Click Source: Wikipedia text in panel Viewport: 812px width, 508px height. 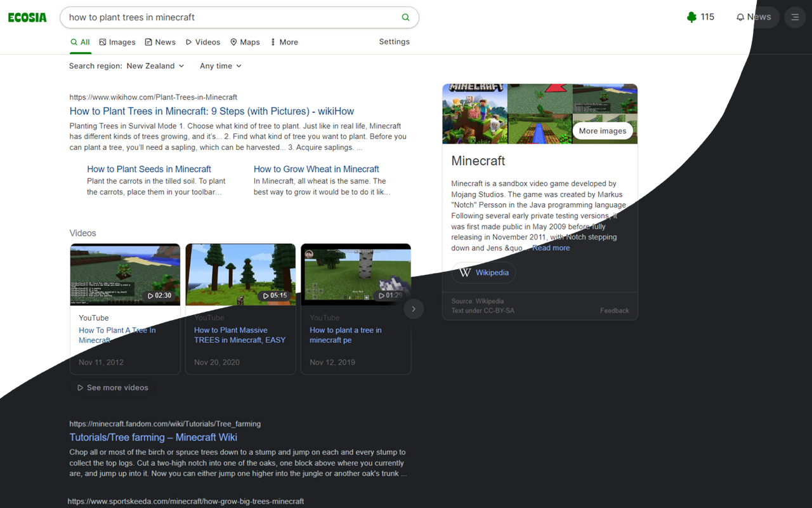[478, 301]
